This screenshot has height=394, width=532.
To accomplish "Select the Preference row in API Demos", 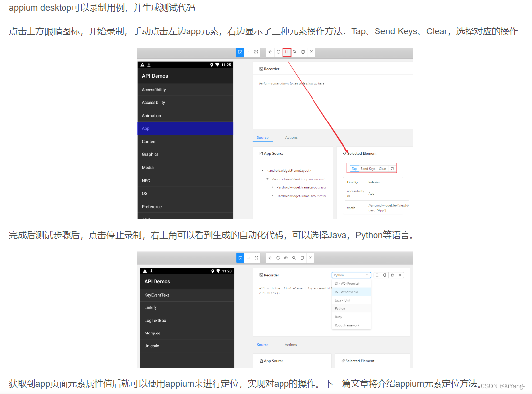I will click(185, 207).
